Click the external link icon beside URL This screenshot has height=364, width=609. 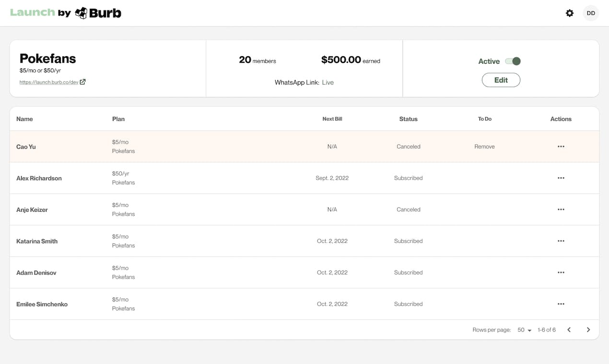pyautogui.click(x=82, y=82)
